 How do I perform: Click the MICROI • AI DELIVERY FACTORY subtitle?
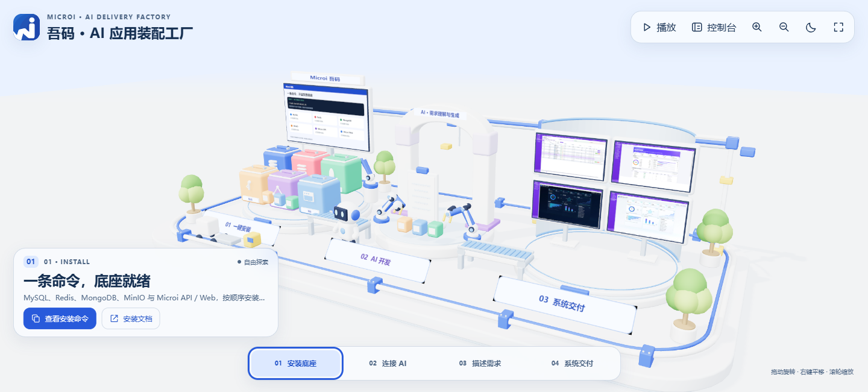[109, 17]
